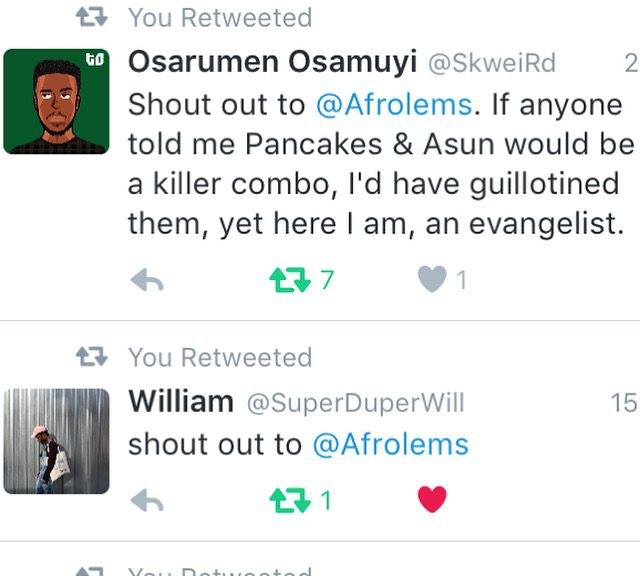Open @SuperDuperWill handle
640x576 pixels.
point(356,403)
